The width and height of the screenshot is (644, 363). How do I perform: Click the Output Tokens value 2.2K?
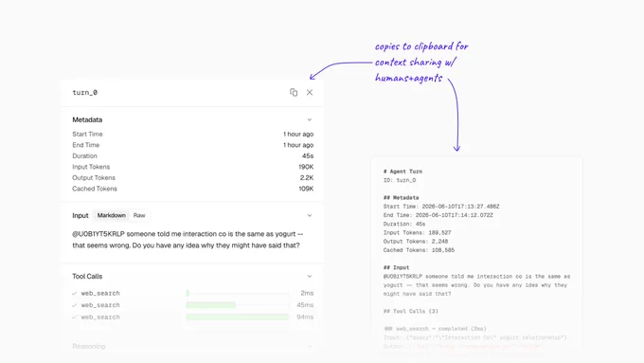[x=307, y=177]
